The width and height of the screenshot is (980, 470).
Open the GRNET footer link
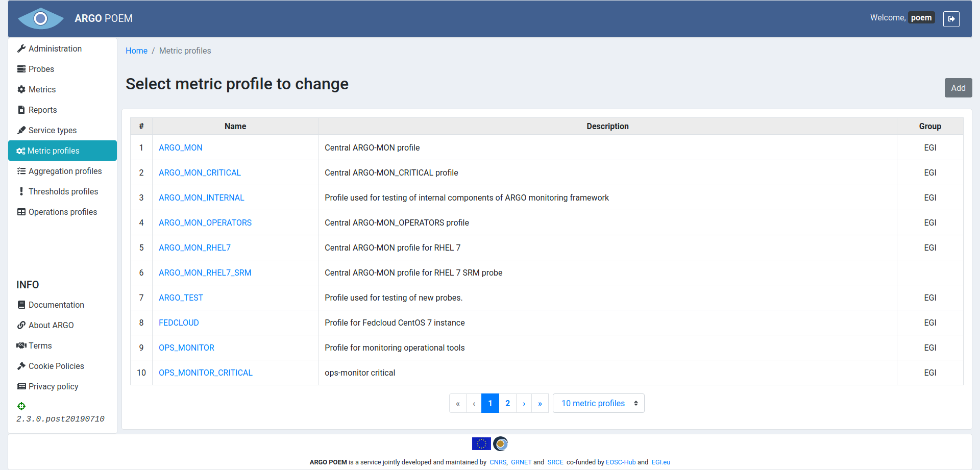[521, 462]
